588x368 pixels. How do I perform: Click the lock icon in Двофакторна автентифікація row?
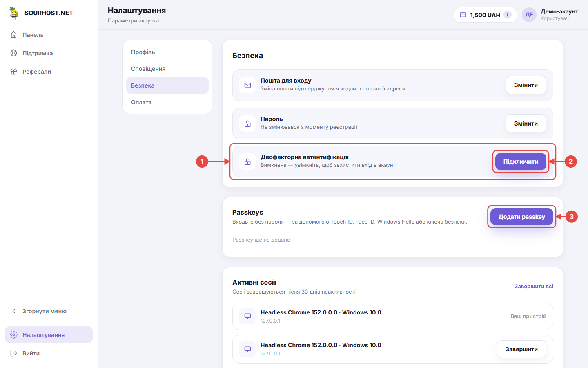(247, 162)
